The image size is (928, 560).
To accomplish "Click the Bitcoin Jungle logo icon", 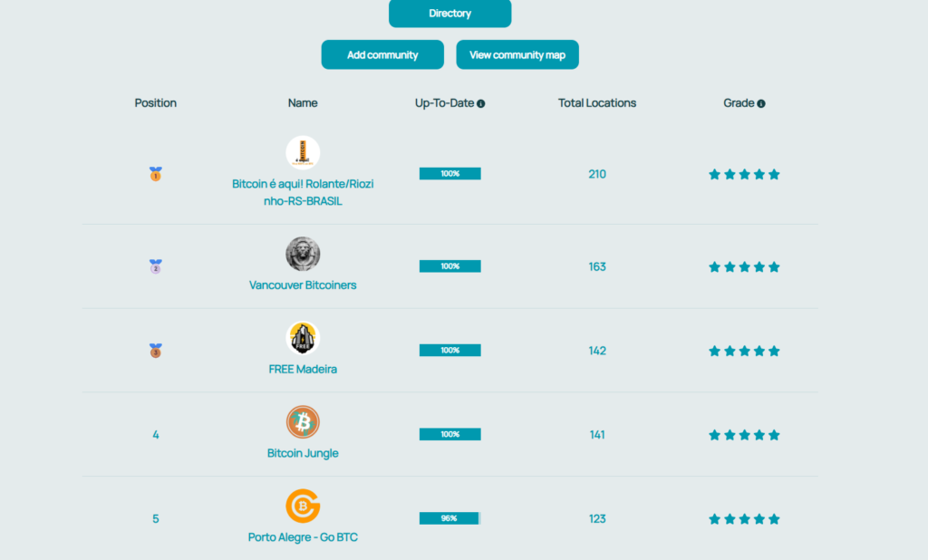I will 303,422.
